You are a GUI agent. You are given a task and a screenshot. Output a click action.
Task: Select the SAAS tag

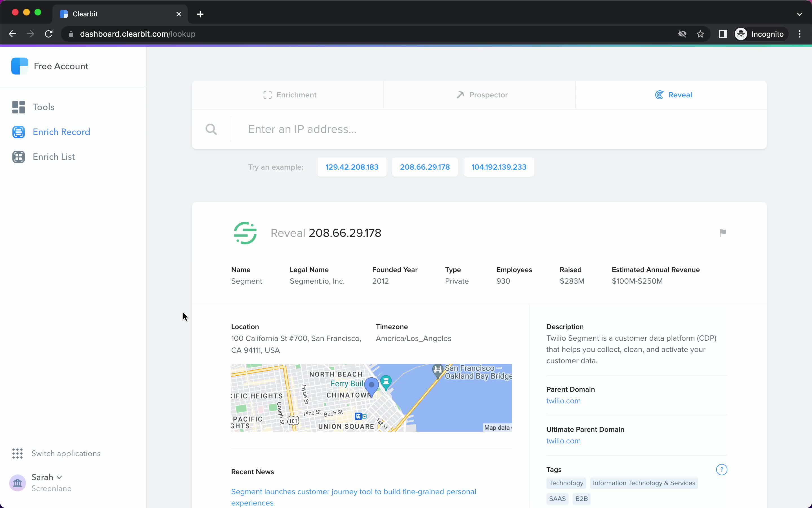tap(557, 499)
